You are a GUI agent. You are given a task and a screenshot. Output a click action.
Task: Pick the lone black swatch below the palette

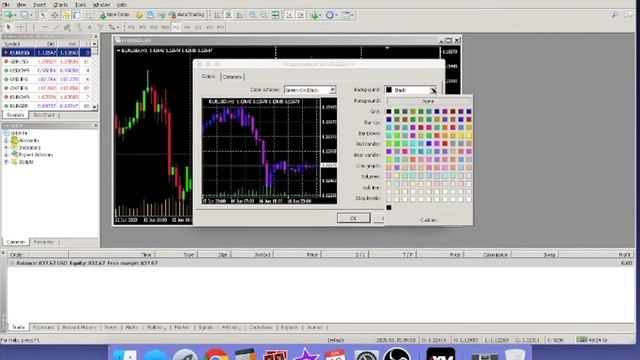click(389, 208)
